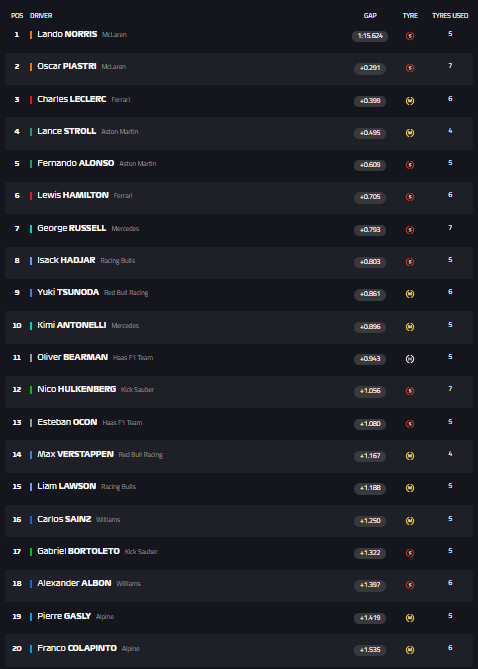
Task: Click Franco Colapinto's medium tyre icon
Action: tap(410, 650)
